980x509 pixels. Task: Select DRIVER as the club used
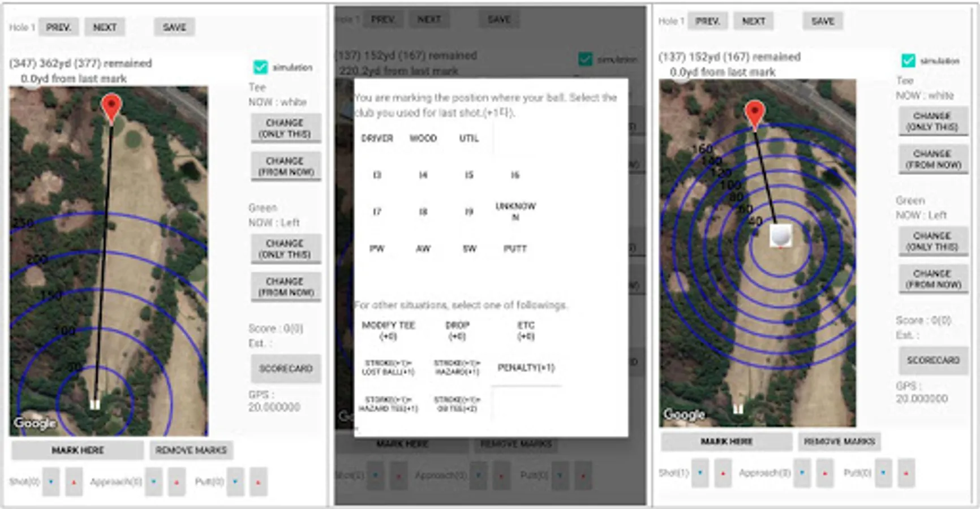click(377, 138)
